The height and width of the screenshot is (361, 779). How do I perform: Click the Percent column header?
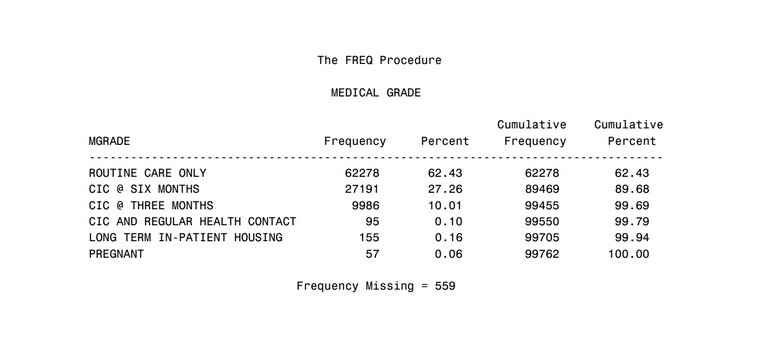coord(445,142)
